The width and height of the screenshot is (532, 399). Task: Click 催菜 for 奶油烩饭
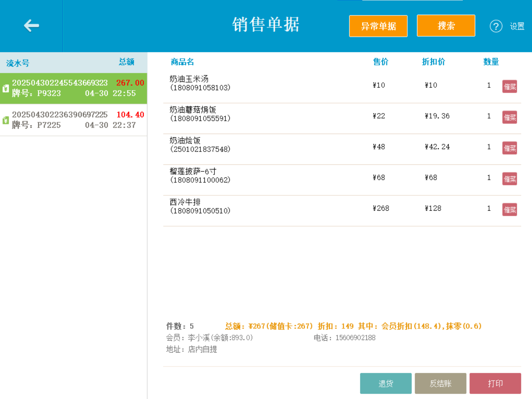[x=509, y=148]
